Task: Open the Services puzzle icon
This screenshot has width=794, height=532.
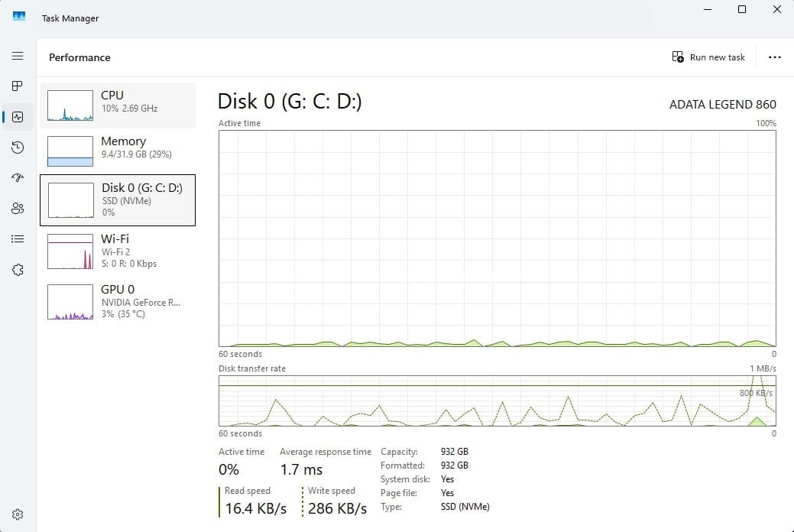Action: click(18, 270)
